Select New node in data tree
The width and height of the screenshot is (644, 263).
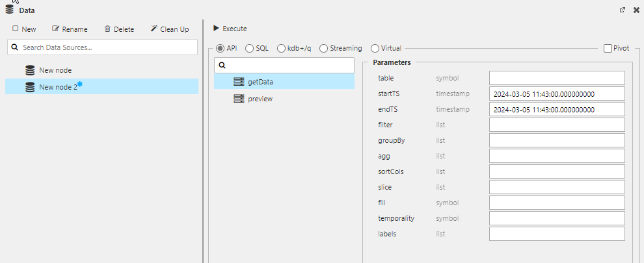(x=55, y=70)
